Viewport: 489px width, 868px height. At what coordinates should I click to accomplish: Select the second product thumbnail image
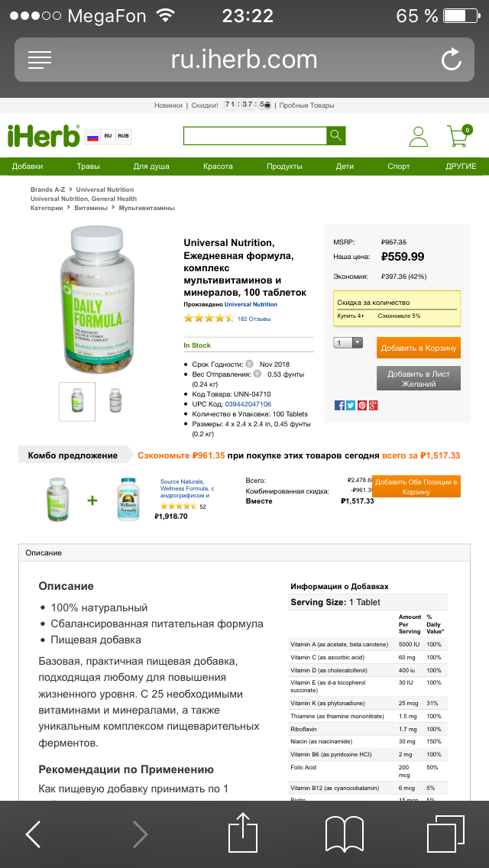click(115, 400)
